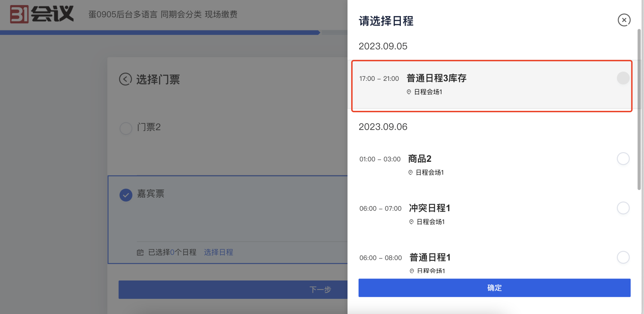The width and height of the screenshot is (644, 314).
Task: Click the location pin under 商品2
Action: coord(410,172)
